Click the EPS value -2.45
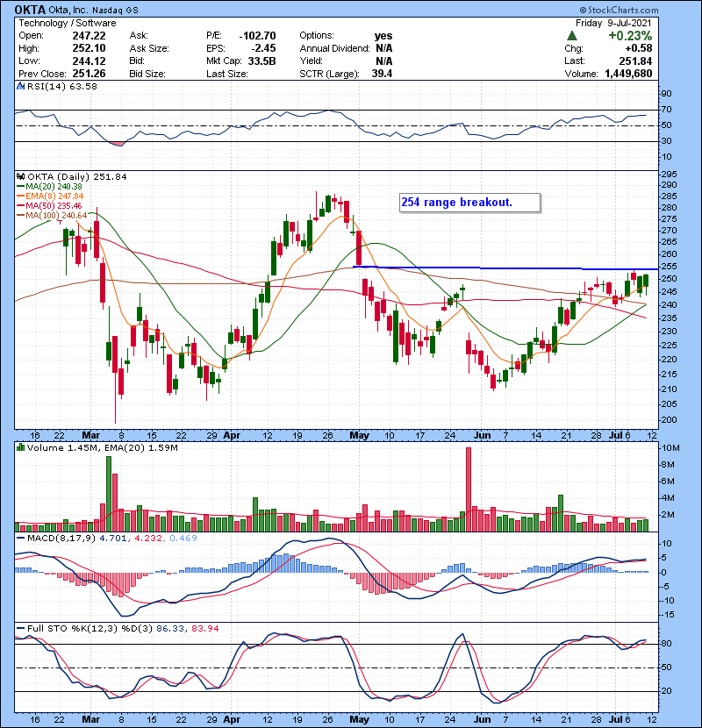 pos(263,48)
